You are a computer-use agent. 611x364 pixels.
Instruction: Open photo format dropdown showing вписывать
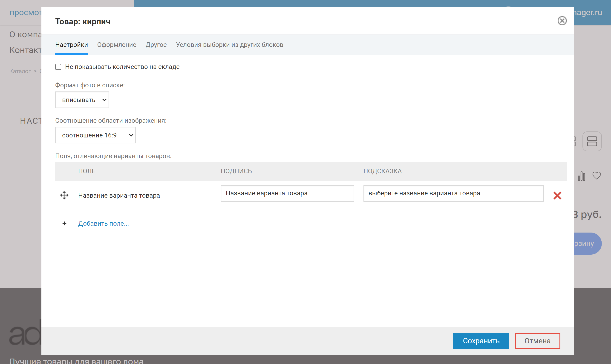click(x=82, y=100)
